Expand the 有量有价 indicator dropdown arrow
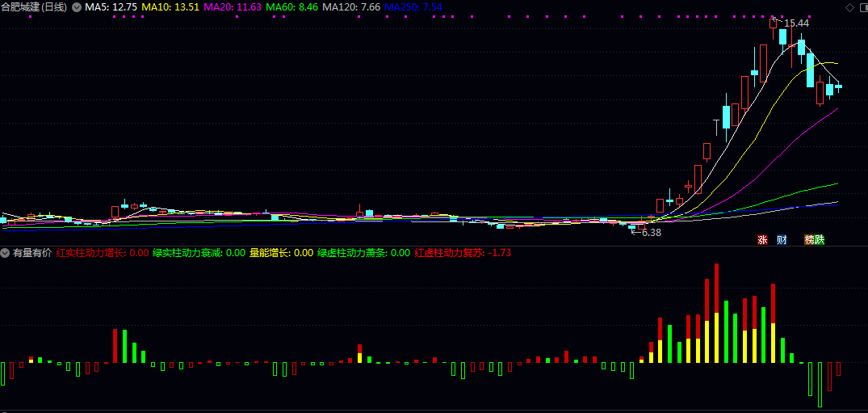 coord(5,253)
